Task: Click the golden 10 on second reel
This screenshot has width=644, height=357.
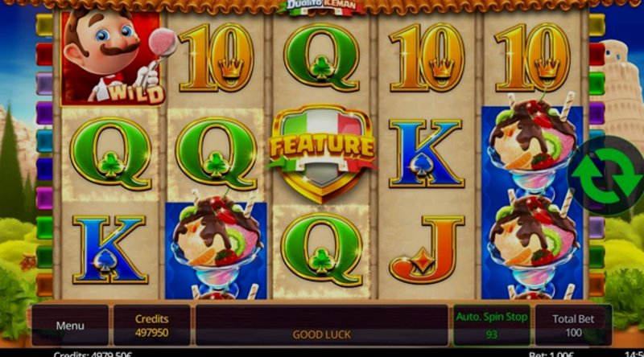Action: (x=217, y=57)
